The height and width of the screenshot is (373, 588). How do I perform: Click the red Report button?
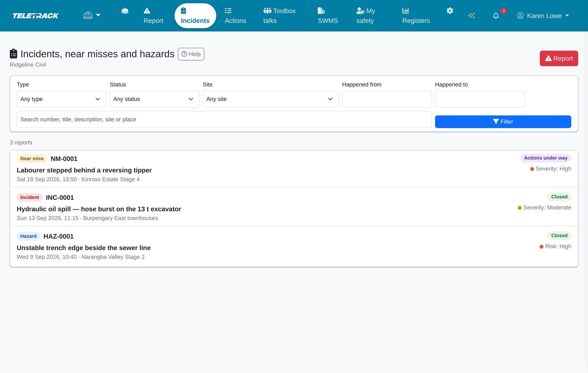559,58
